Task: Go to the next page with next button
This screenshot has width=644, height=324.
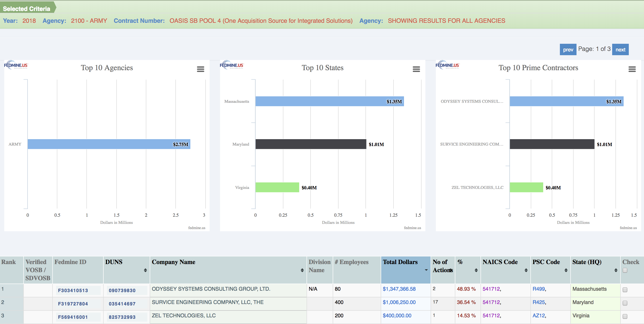Action: [x=620, y=49]
